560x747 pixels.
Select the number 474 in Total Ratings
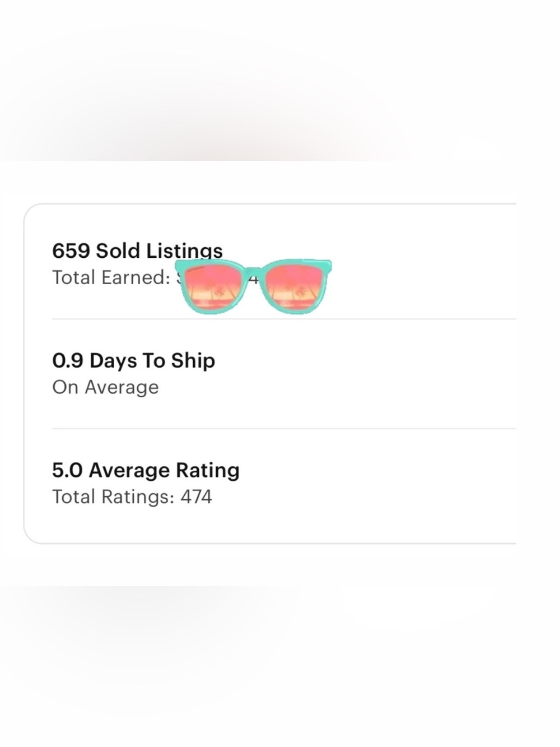point(196,497)
